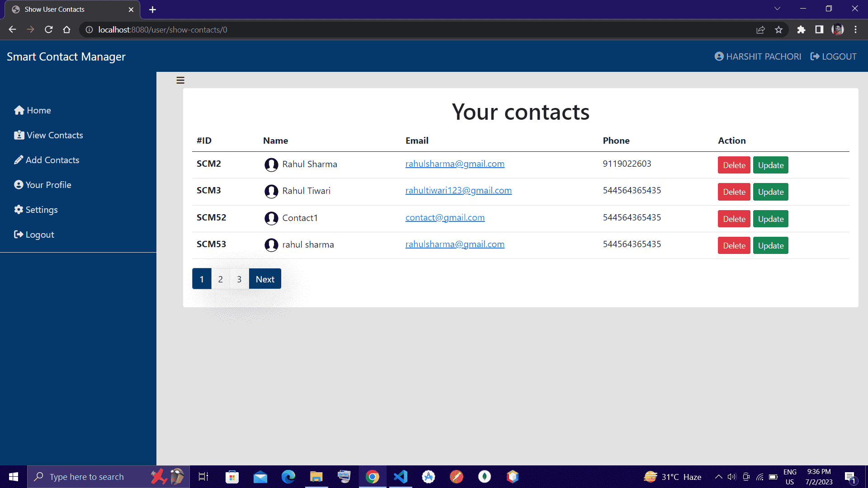This screenshot has width=868, height=488.
Task: Click Contact1's profile avatar
Action: (x=271, y=218)
